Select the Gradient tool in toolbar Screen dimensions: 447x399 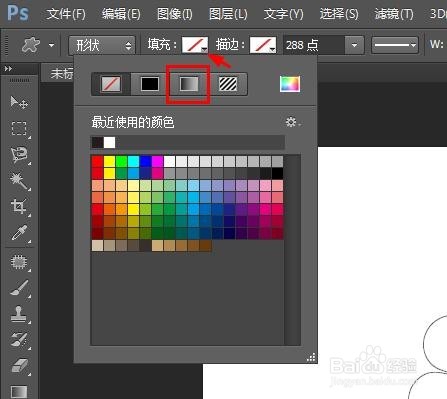(19, 391)
